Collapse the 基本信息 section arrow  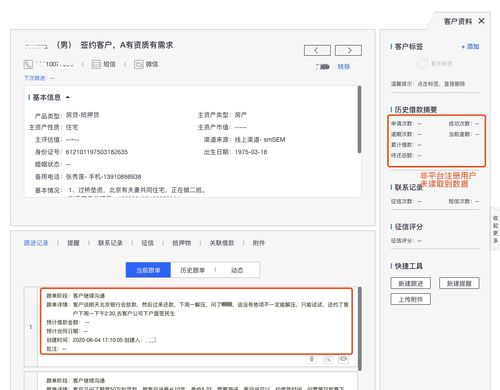click(x=68, y=97)
